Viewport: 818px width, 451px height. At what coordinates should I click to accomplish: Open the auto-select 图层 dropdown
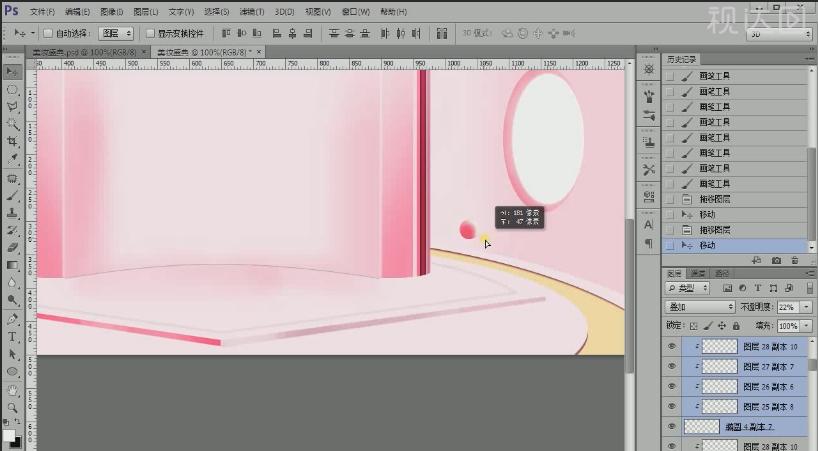(114, 33)
